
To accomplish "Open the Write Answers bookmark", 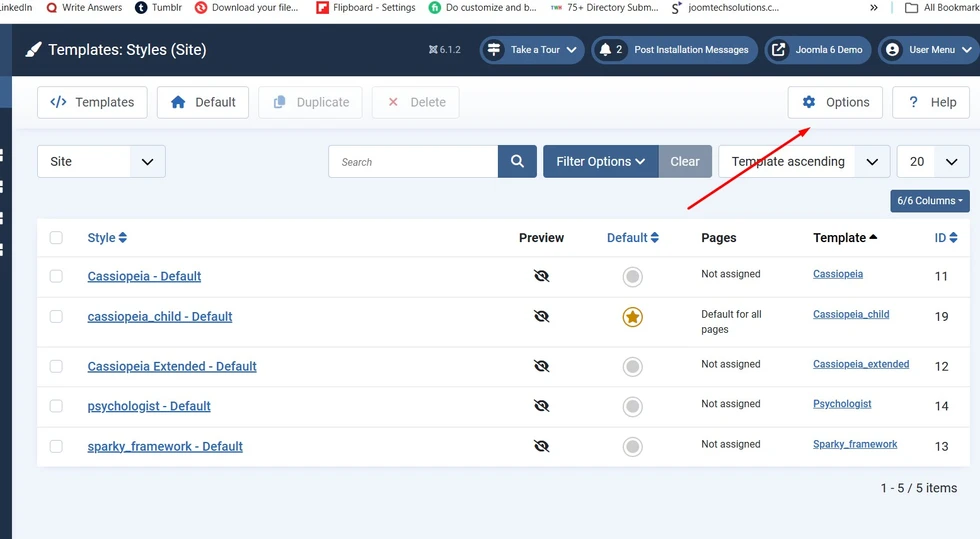I will [x=84, y=8].
